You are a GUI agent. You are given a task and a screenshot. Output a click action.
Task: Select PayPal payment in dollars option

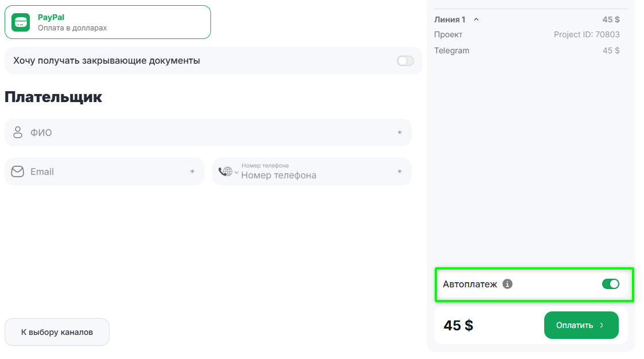(108, 22)
